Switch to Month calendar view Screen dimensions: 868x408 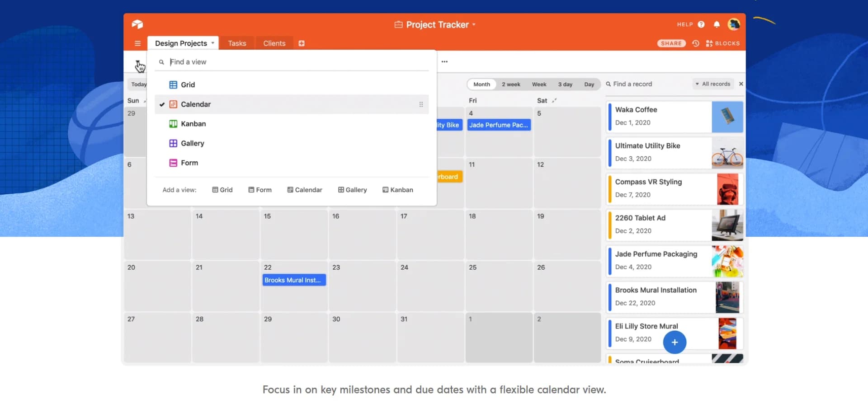481,84
